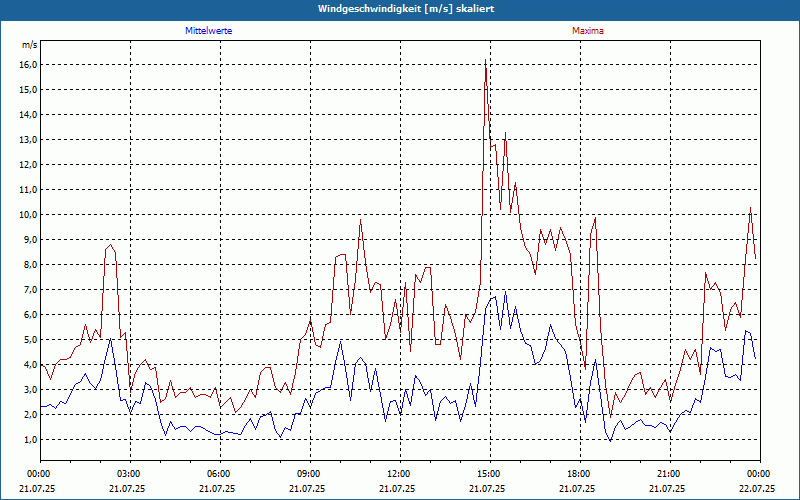
Task: Click the 22.07.25 date label
Action: tap(757, 488)
